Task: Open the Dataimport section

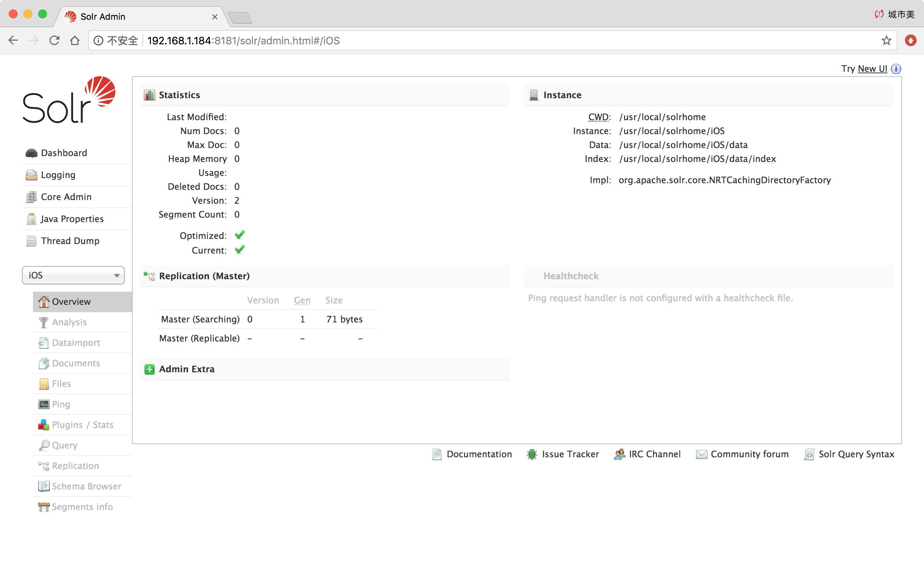Action: coord(76,343)
